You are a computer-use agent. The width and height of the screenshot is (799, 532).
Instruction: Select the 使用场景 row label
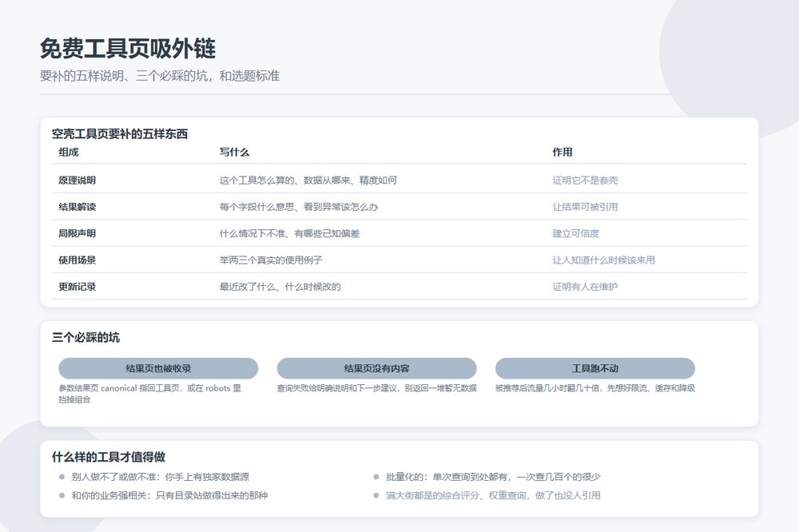tap(77, 260)
